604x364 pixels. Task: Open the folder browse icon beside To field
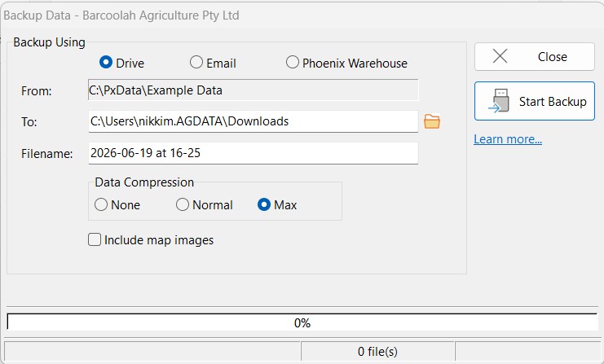[x=432, y=121]
